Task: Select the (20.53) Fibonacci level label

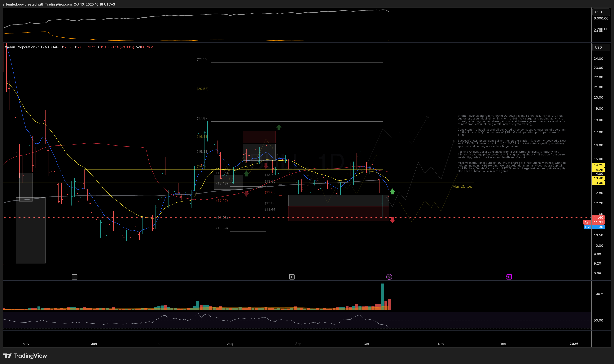Action: point(203,89)
